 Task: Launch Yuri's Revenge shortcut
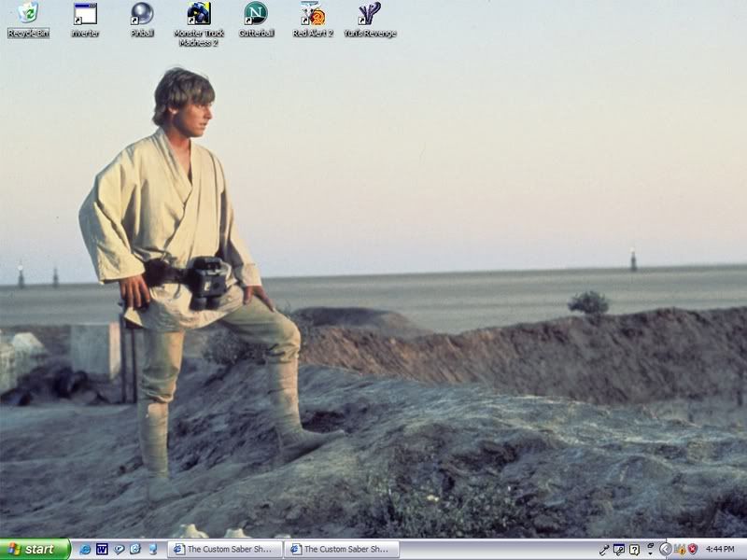[x=370, y=14]
